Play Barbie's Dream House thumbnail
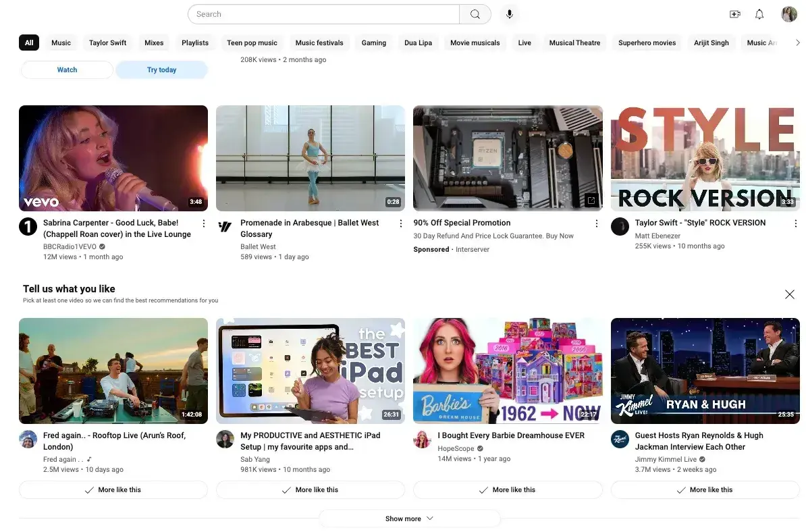 508,371
